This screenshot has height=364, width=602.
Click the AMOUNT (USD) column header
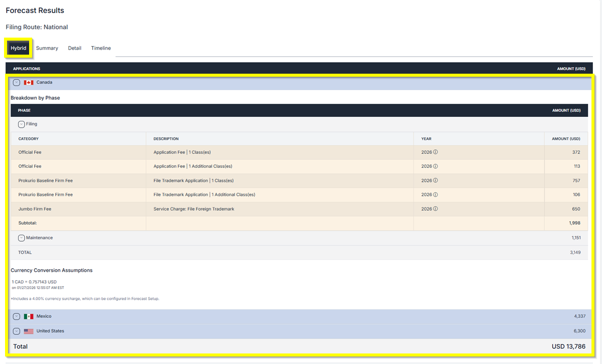[x=571, y=68]
